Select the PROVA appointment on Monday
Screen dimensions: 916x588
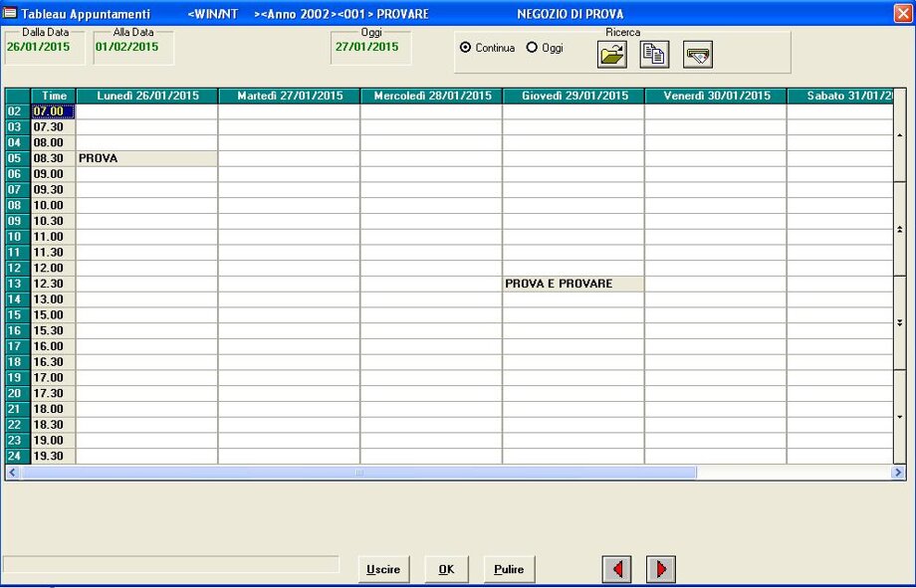tap(146, 158)
